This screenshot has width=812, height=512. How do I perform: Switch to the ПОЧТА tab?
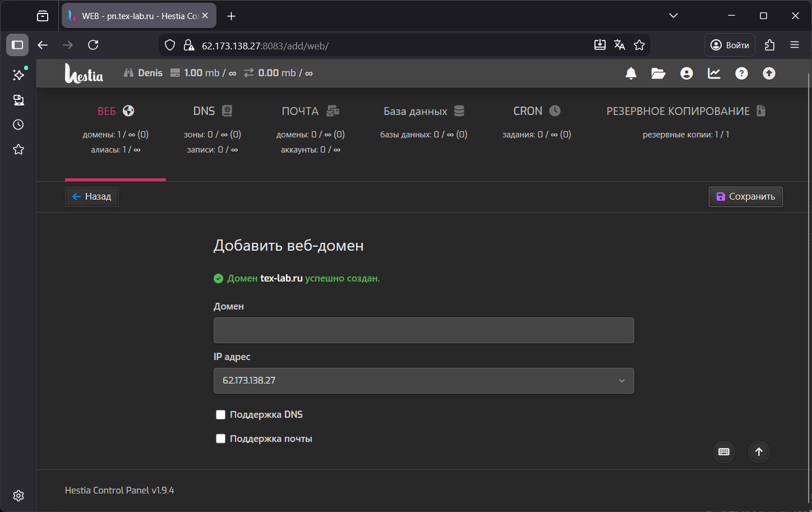pyautogui.click(x=310, y=112)
